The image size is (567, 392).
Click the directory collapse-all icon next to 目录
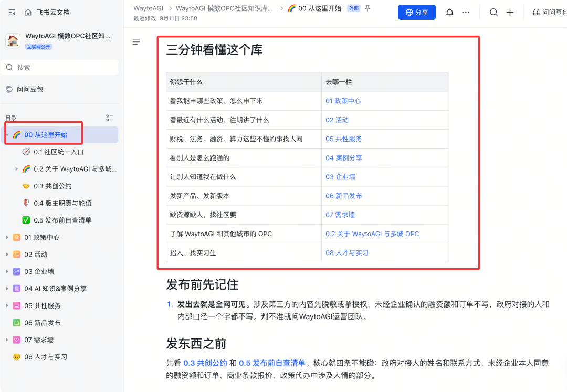coord(110,118)
